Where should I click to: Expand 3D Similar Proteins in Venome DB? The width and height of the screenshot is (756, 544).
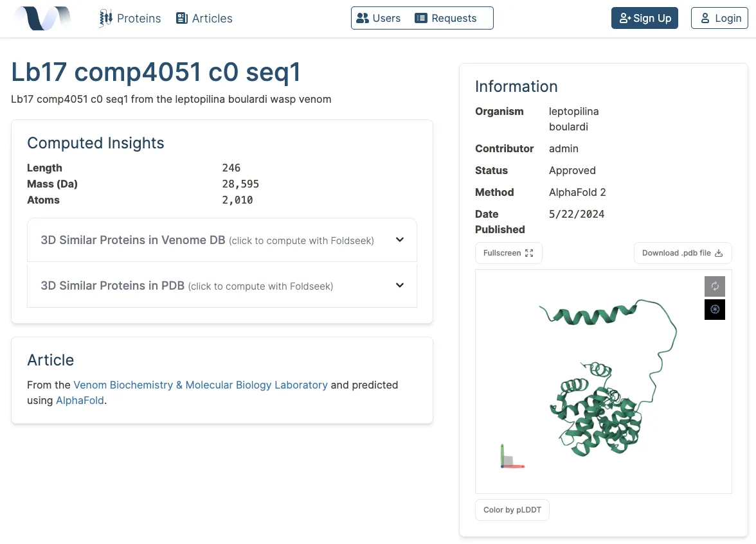click(222, 240)
